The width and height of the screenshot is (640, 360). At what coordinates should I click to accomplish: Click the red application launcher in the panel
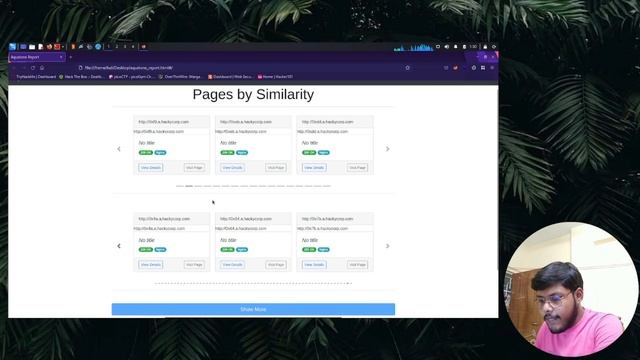tap(57, 47)
